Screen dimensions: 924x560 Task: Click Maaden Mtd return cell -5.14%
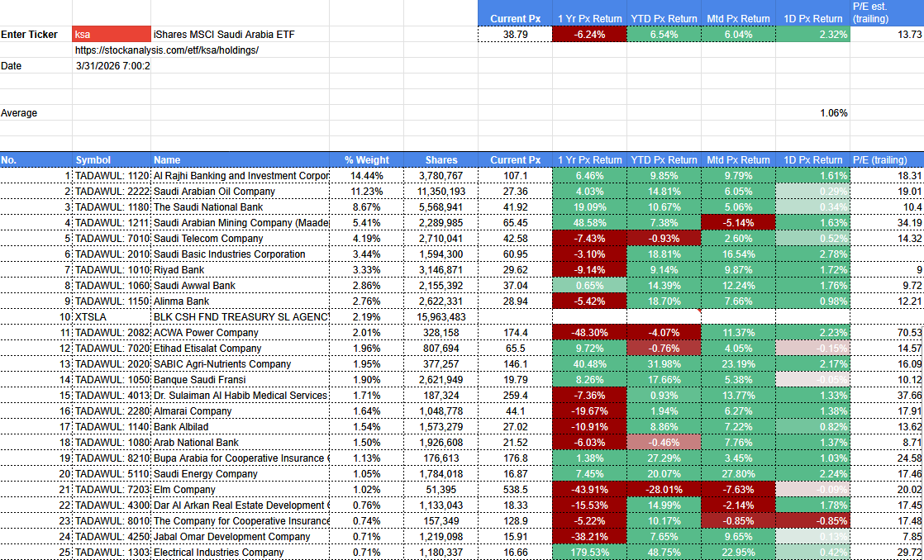[738, 222]
